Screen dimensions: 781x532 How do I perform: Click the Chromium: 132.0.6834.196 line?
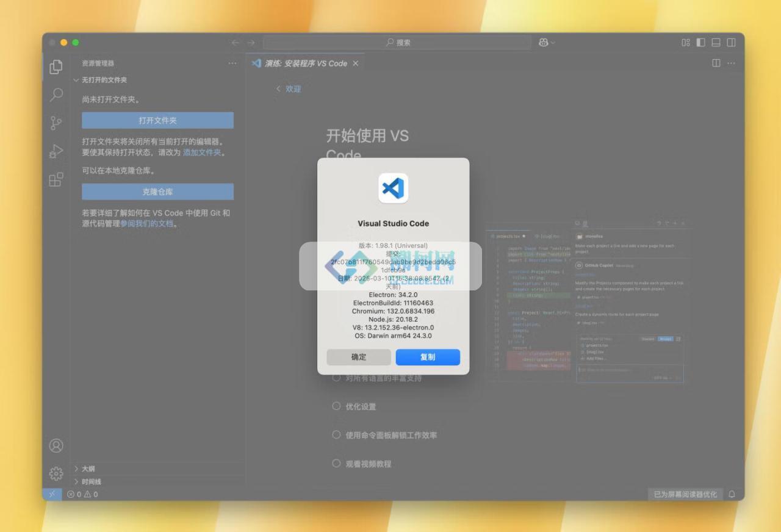[x=394, y=311]
